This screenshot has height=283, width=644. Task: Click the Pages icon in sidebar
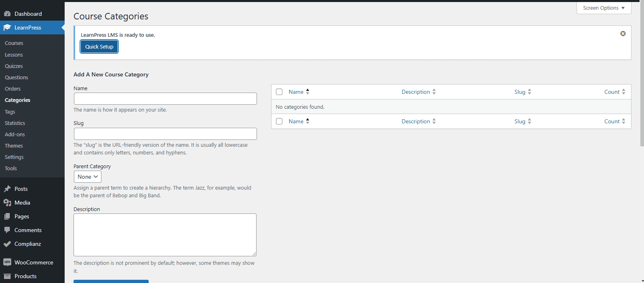pyautogui.click(x=7, y=216)
